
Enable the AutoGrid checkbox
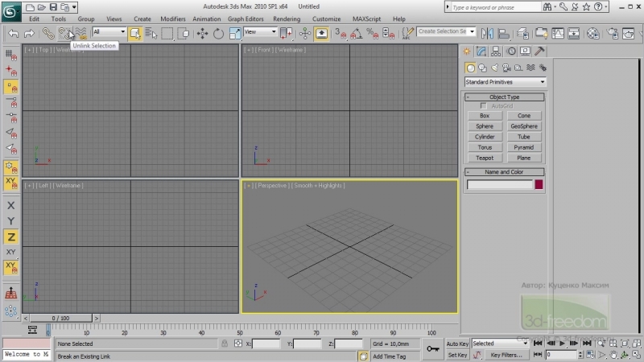(484, 106)
